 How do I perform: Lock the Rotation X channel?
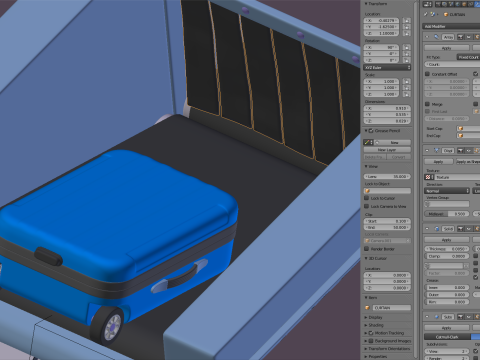pyautogui.click(x=406, y=47)
